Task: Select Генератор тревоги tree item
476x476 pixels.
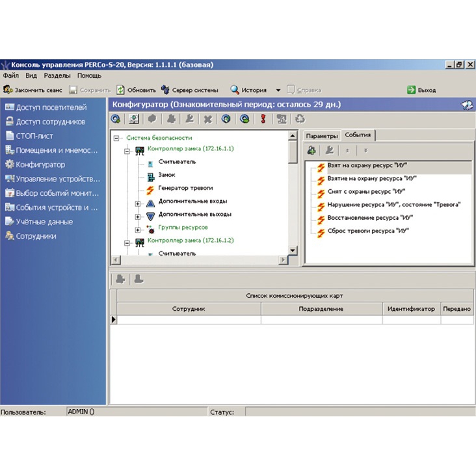Action: pyautogui.click(x=185, y=188)
